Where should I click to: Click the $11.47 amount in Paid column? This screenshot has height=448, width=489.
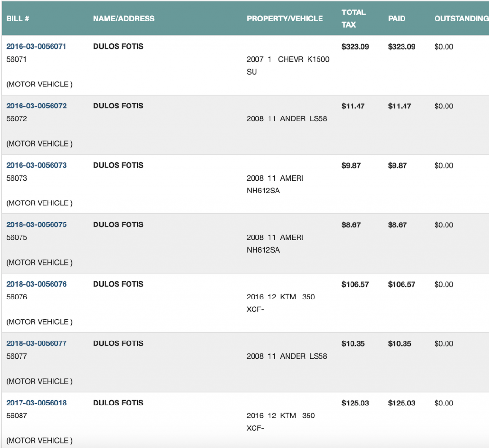tap(399, 106)
